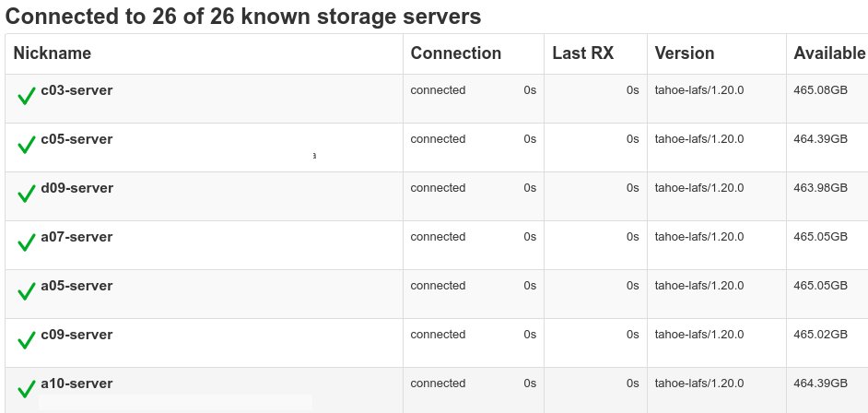The image size is (868, 413).
Task: Click the green checkmark for a07-server
Action: click(x=27, y=242)
